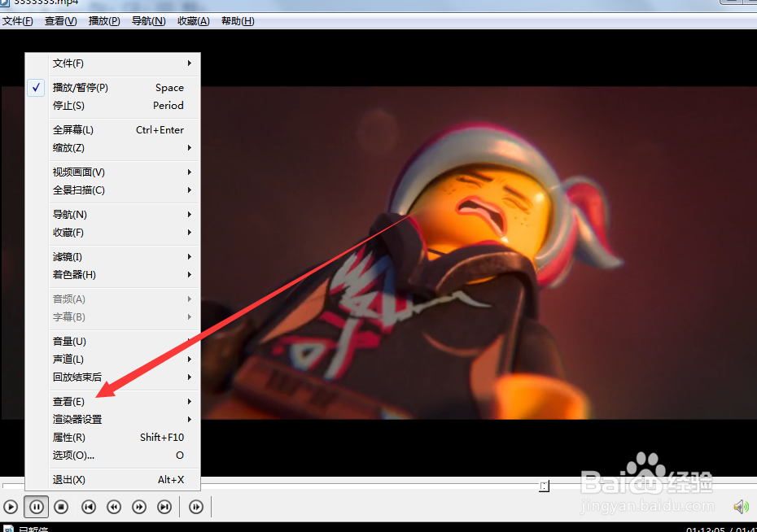Click the rewind (decrease speed) icon
The width and height of the screenshot is (757, 532).
(x=114, y=507)
